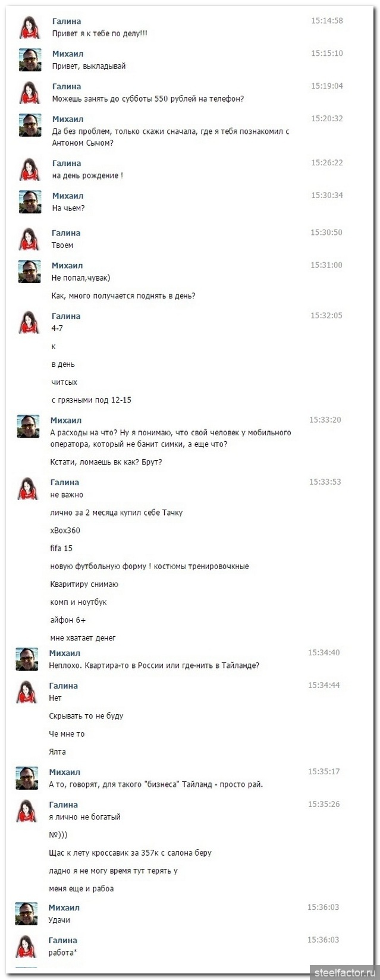Click Галина's name above '550 рублей' message
This screenshot has width=380, height=980.
click(x=67, y=86)
